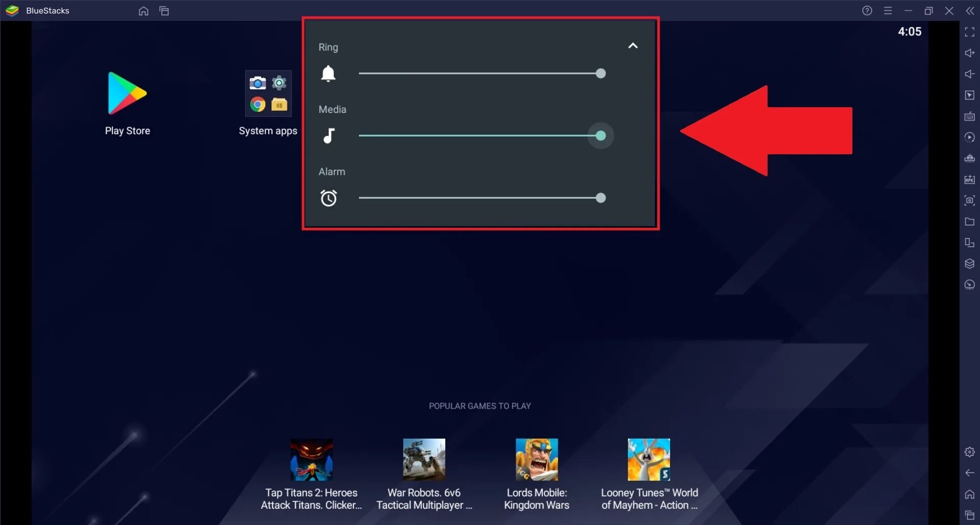The height and width of the screenshot is (525, 980).
Task: Open the keyboard game controls icon
Action: pos(970,116)
